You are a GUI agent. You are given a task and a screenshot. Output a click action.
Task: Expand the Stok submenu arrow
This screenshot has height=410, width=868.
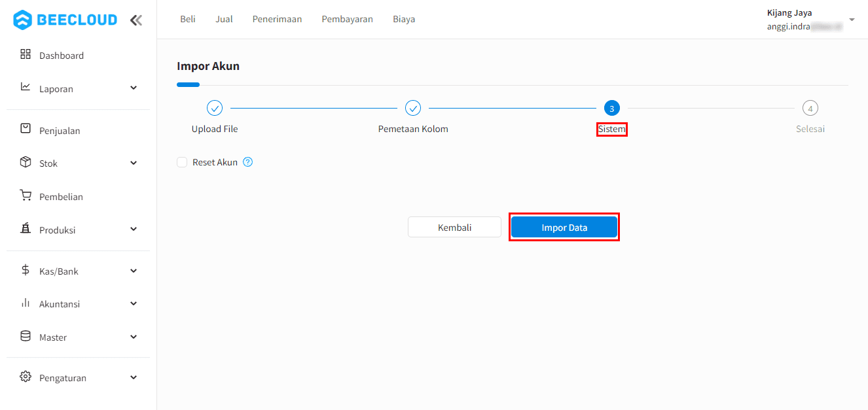click(x=134, y=163)
